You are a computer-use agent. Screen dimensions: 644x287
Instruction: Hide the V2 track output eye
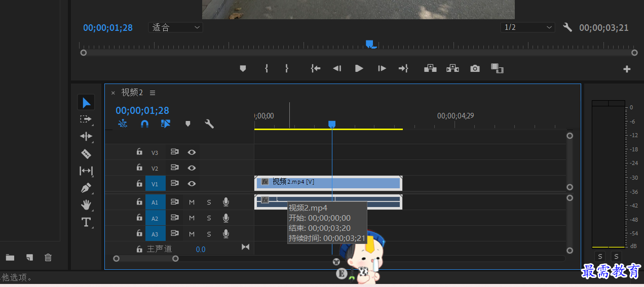pyautogui.click(x=192, y=168)
